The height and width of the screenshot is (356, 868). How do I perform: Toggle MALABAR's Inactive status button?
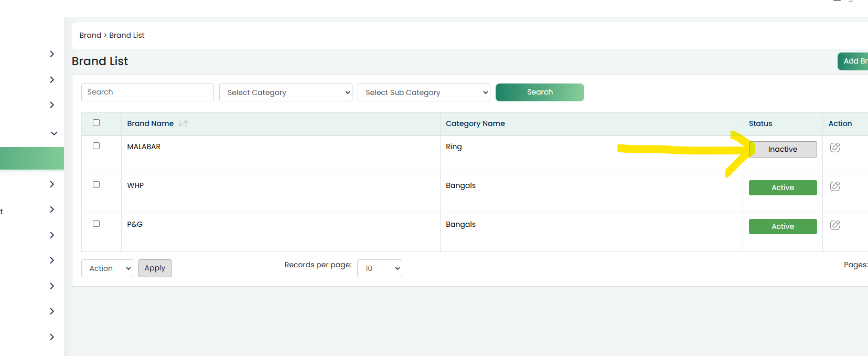[783, 149]
